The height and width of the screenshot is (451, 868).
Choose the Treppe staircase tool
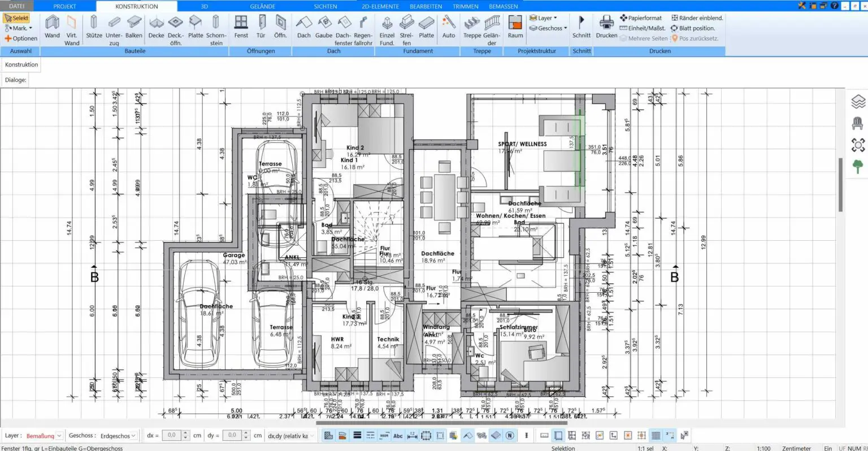pos(472,27)
